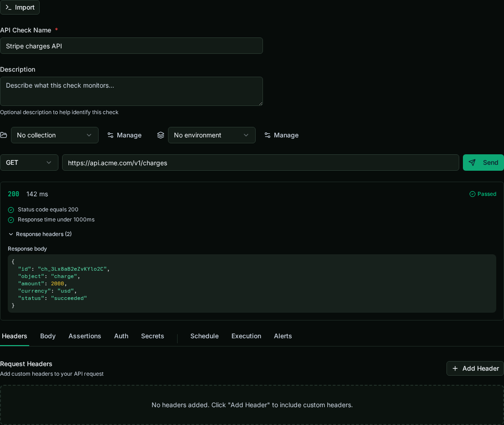Click the amount value 2000
Viewport: 504px width, 425px height.
[58, 283]
